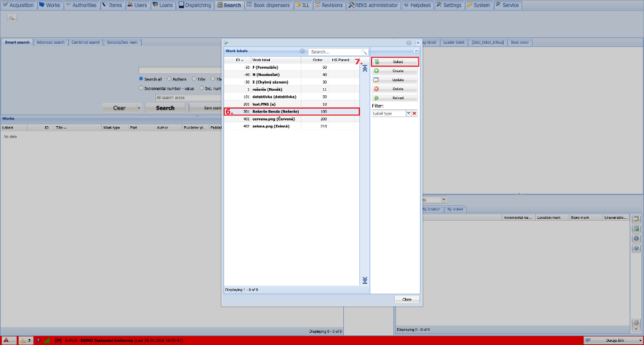Open the Book dispensers tab

point(269,5)
